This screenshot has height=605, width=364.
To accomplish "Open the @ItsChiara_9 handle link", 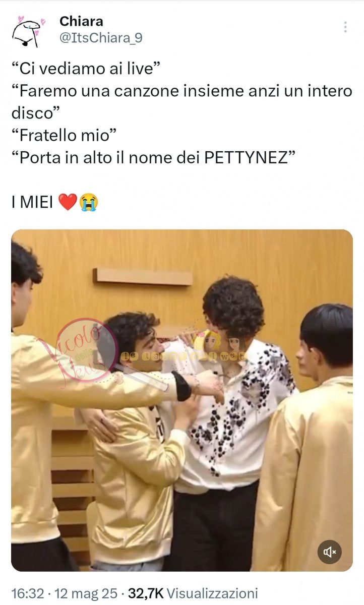I will tap(101, 38).
